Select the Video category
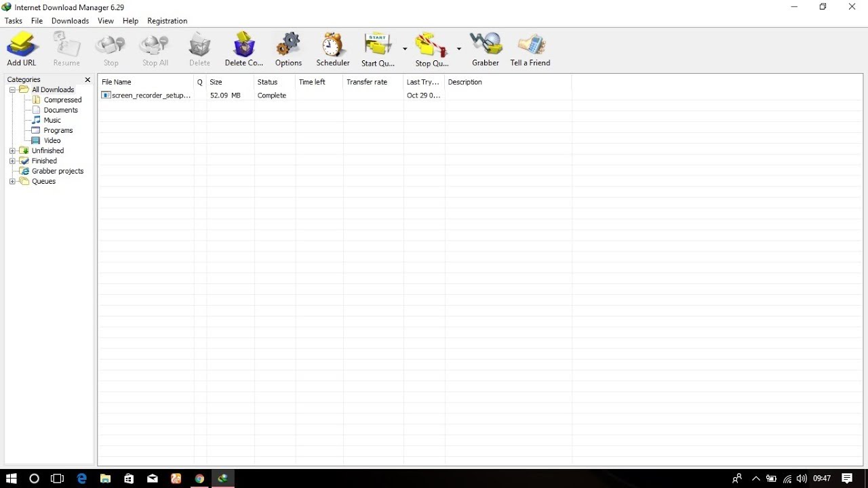The image size is (868, 488). pyautogui.click(x=52, y=140)
